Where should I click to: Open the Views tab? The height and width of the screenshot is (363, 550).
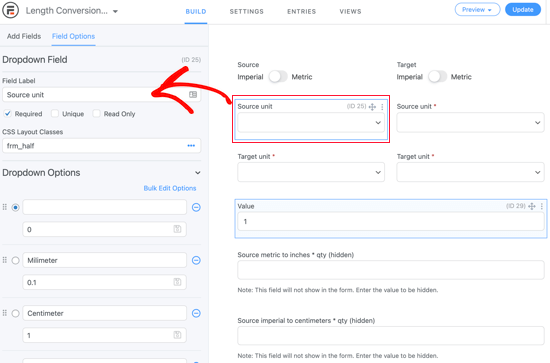[350, 12]
